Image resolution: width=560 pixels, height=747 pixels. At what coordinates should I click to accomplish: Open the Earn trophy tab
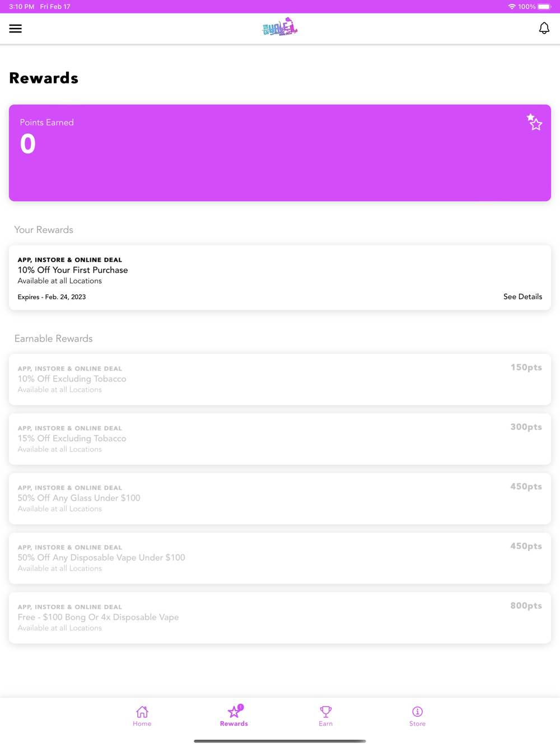[x=326, y=716]
